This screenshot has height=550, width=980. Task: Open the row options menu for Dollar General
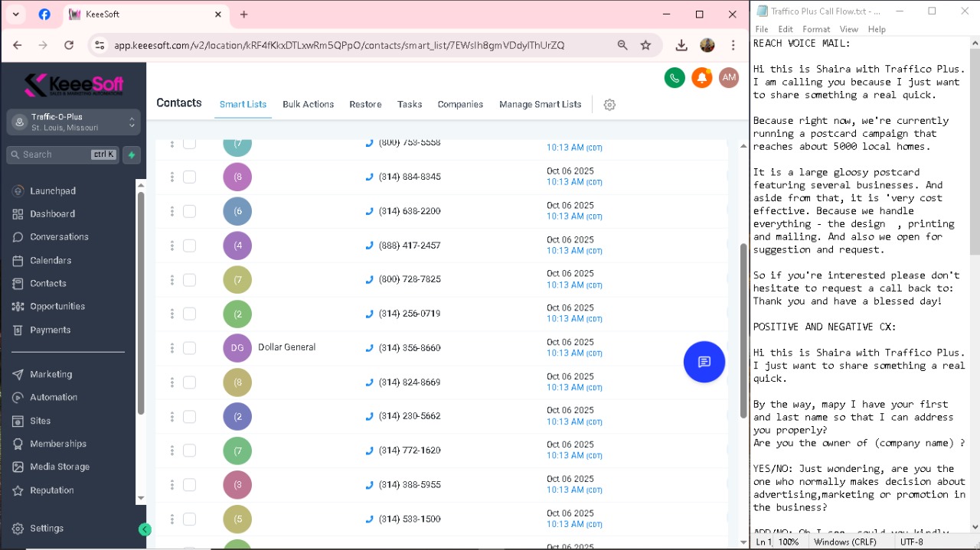[x=171, y=348]
